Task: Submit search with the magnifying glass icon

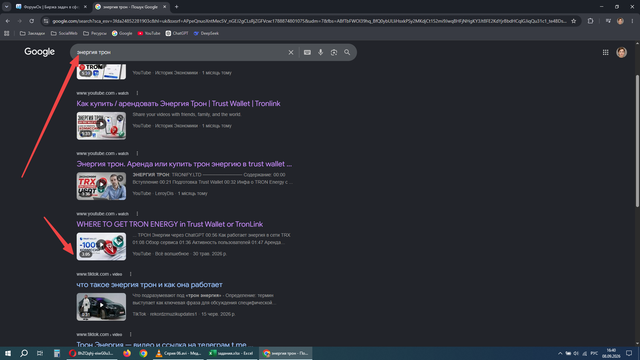Action: (347, 52)
